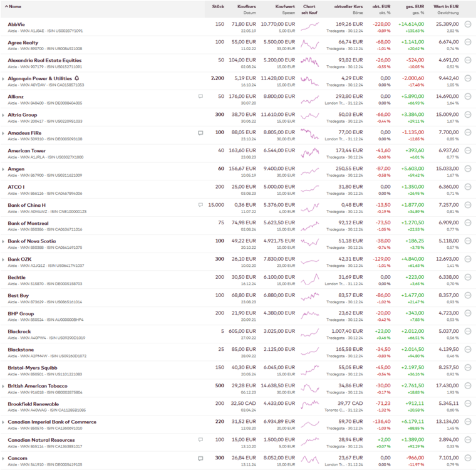Open the Bristol-Myers Squibb stock link

pos(33,368)
